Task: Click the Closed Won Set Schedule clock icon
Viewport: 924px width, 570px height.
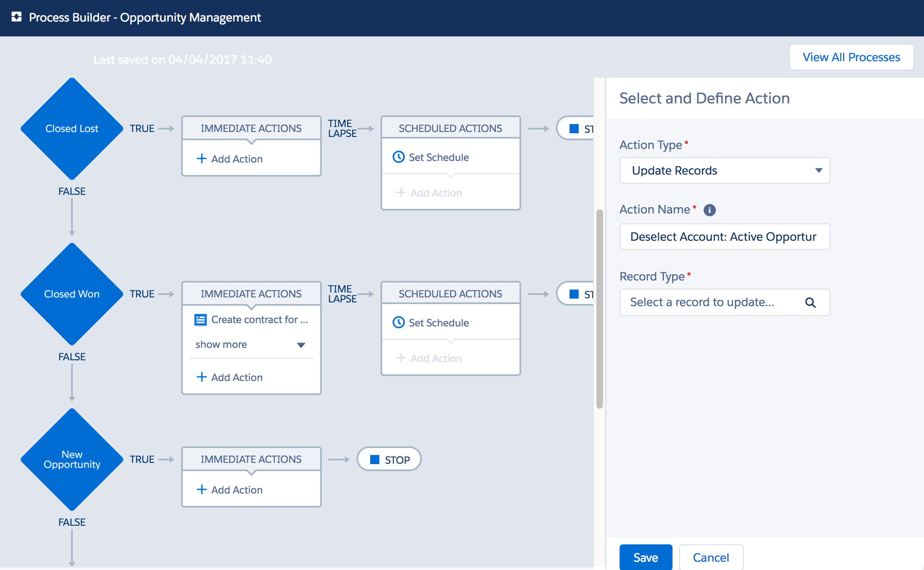Action: (398, 323)
